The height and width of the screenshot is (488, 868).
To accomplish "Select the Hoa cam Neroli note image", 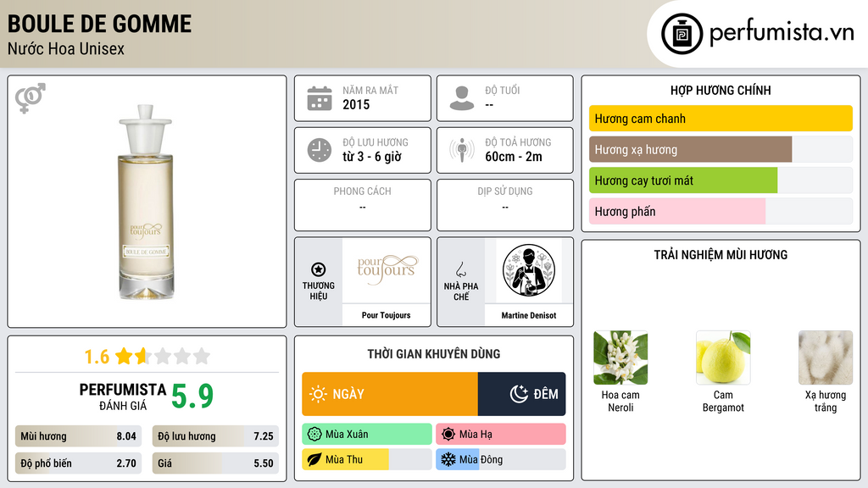I will click(x=620, y=358).
